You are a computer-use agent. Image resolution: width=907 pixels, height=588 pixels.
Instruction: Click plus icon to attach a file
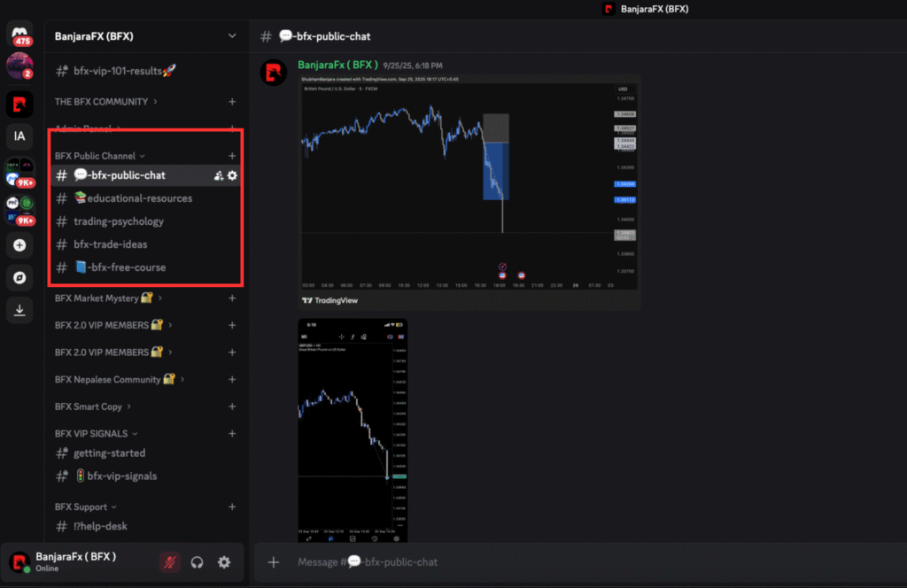[x=274, y=562]
